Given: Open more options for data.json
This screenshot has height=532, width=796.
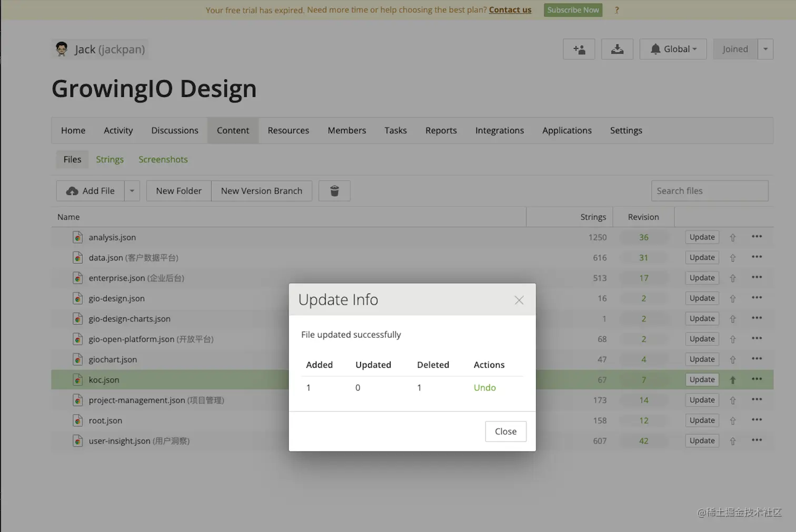Looking at the screenshot, I should click(757, 257).
